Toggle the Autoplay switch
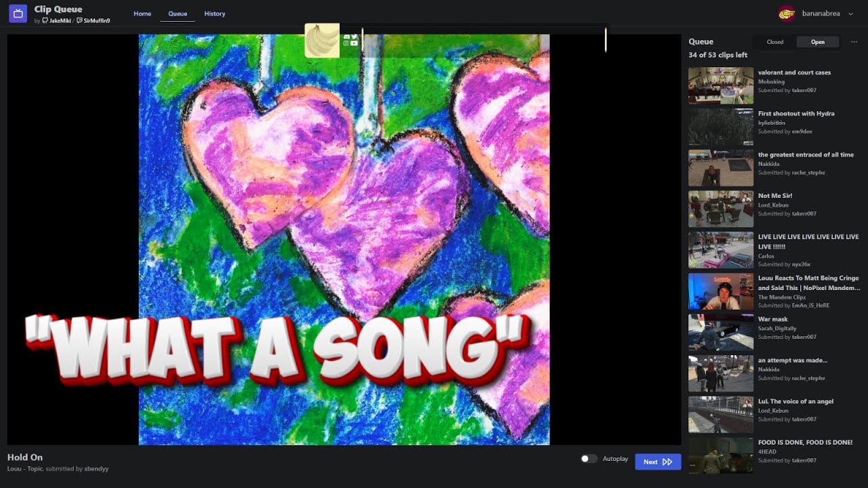 (589, 459)
